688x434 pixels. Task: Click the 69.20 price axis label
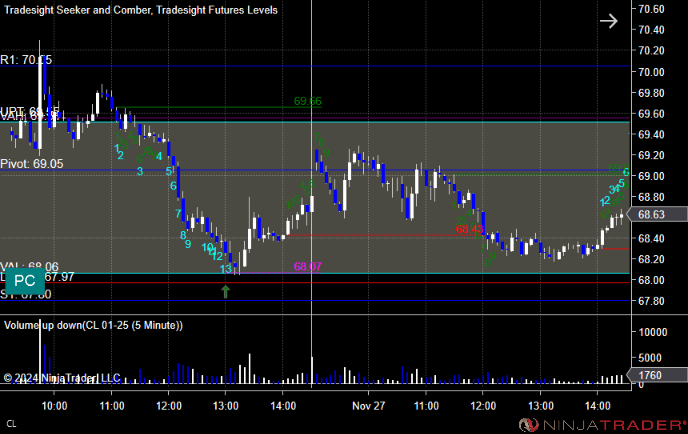(651, 155)
